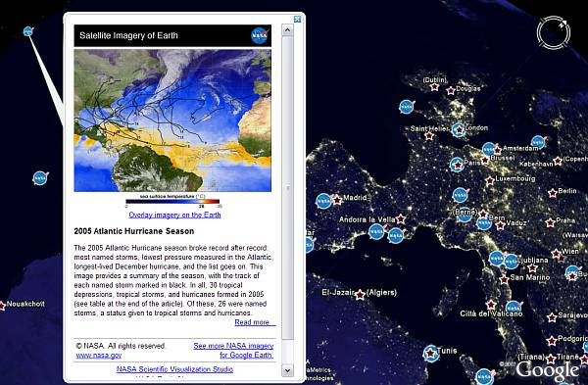Click NASA placemark attached to balloon pointer
Viewport: 588px width, 385px height.
tap(28, 31)
